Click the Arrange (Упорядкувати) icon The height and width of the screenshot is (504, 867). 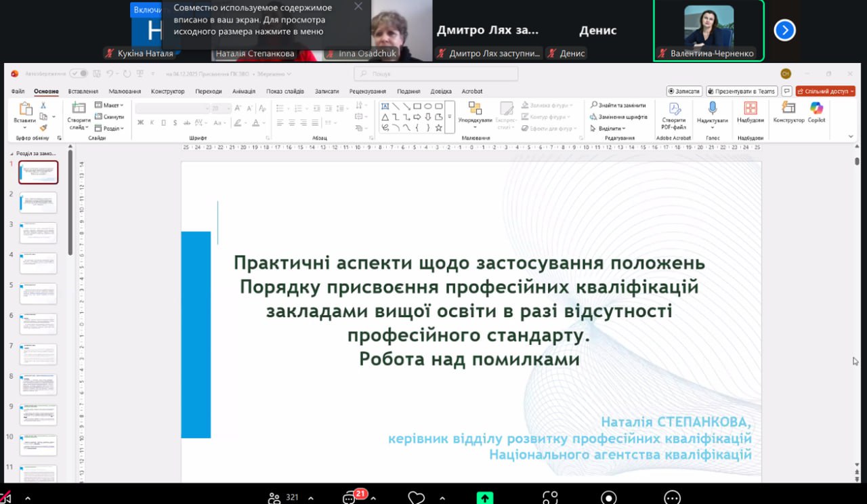tap(475, 110)
